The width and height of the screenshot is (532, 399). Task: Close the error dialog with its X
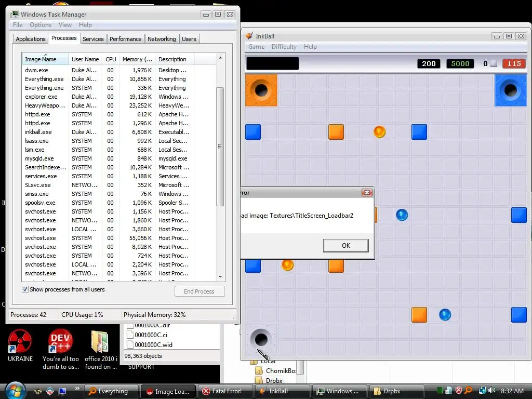[367, 193]
